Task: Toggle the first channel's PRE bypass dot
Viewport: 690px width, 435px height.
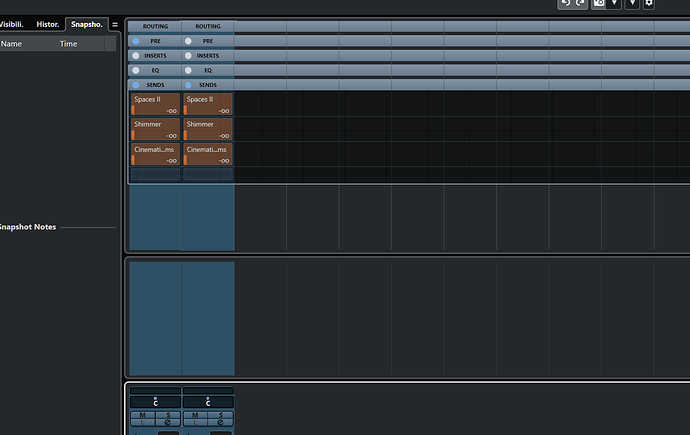Action: [x=136, y=41]
